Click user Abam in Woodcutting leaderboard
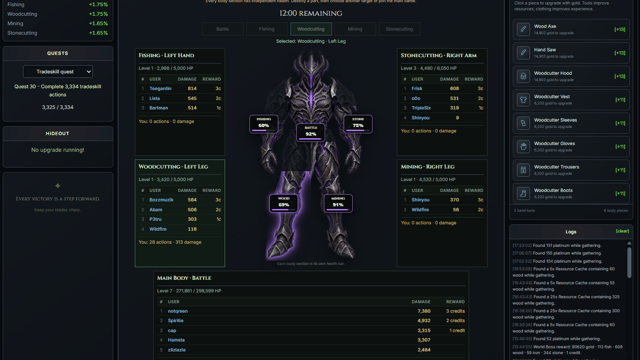 [x=156, y=210]
